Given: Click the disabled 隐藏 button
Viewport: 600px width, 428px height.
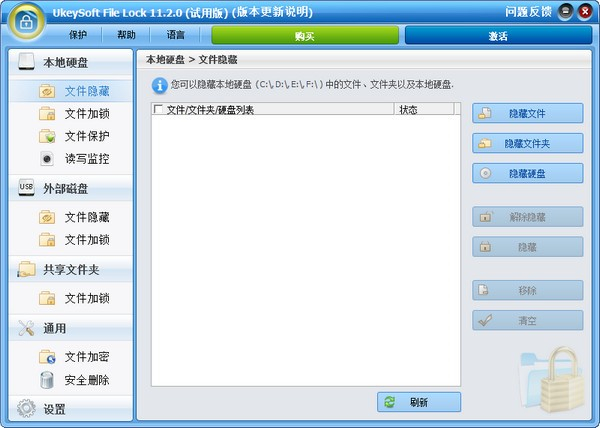Looking at the screenshot, I should coord(528,247).
